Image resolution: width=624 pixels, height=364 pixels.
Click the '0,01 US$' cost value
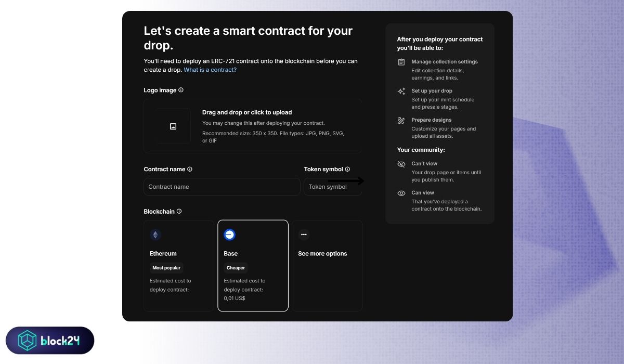click(235, 298)
